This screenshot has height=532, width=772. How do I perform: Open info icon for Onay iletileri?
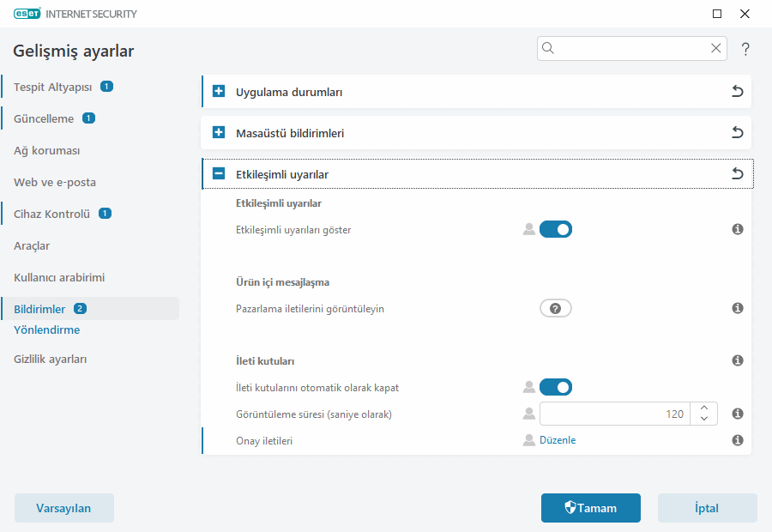point(737,440)
